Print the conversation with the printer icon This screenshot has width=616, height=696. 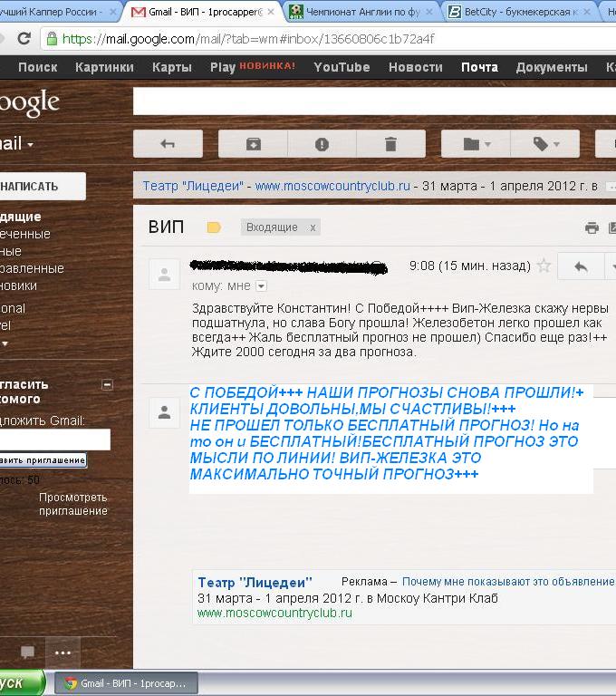tap(592, 227)
